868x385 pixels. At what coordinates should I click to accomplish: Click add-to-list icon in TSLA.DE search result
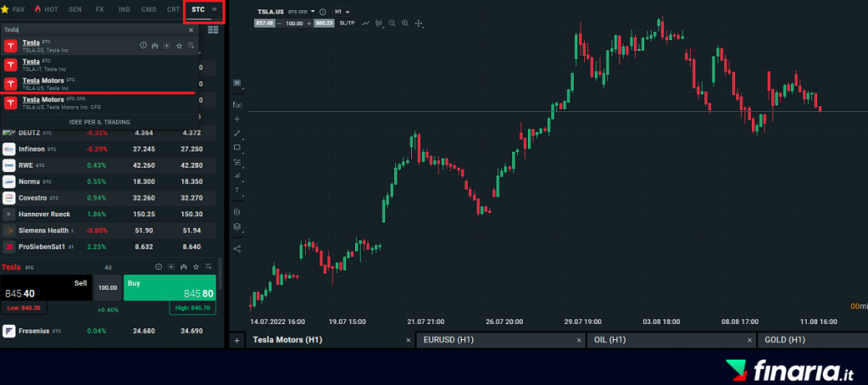(x=191, y=46)
